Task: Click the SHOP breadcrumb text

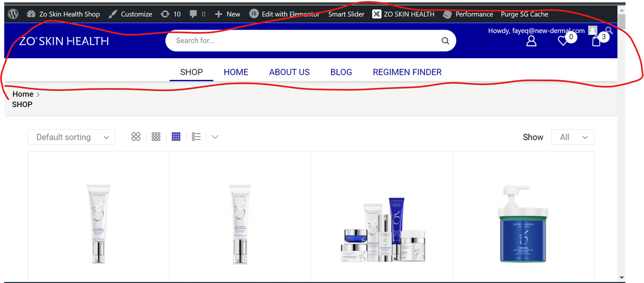Action: click(x=22, y=105)
